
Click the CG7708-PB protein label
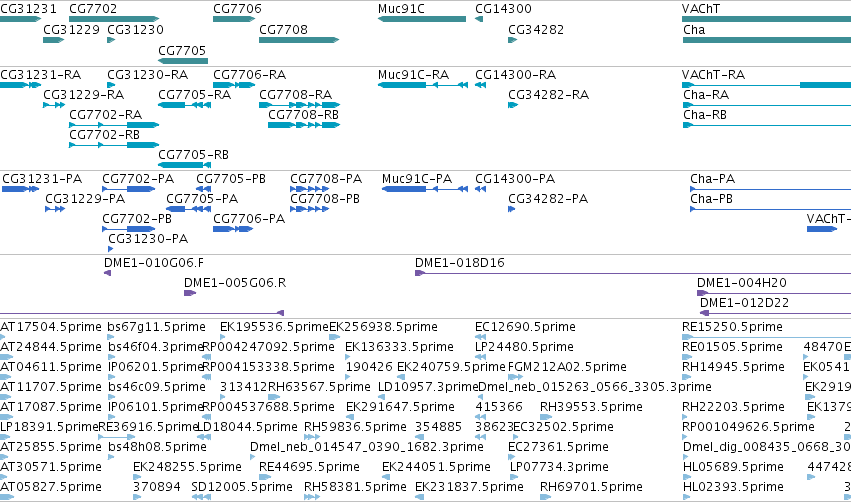click(x=325, y=199)
